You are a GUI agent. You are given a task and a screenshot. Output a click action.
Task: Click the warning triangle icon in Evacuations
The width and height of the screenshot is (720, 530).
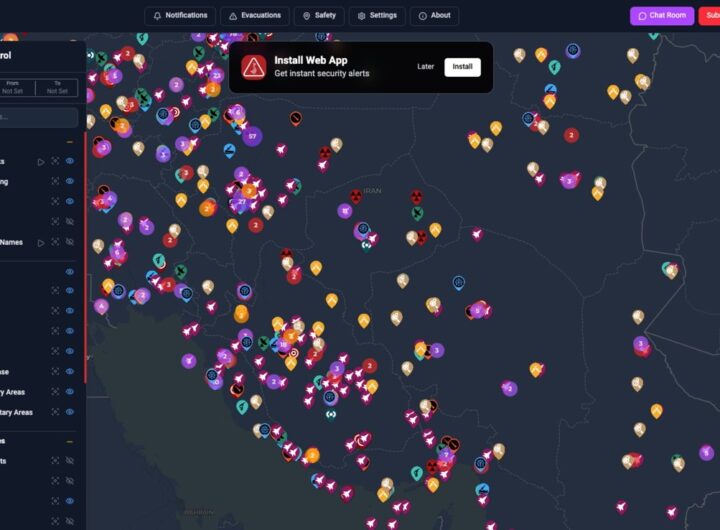pyautogui.click(x=233, y=16)
